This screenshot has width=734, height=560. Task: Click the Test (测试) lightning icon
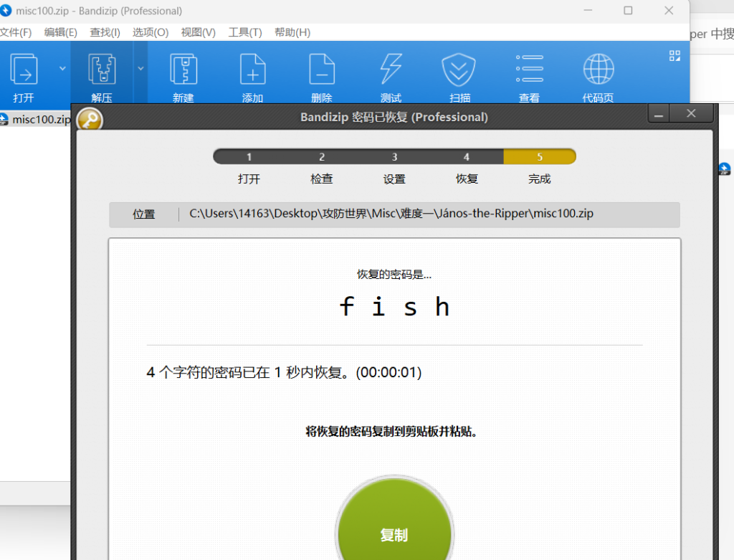(391, 70)
